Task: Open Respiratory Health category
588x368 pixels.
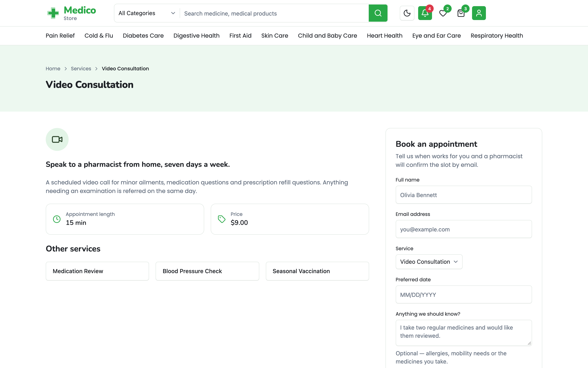Action: point(497,36)
